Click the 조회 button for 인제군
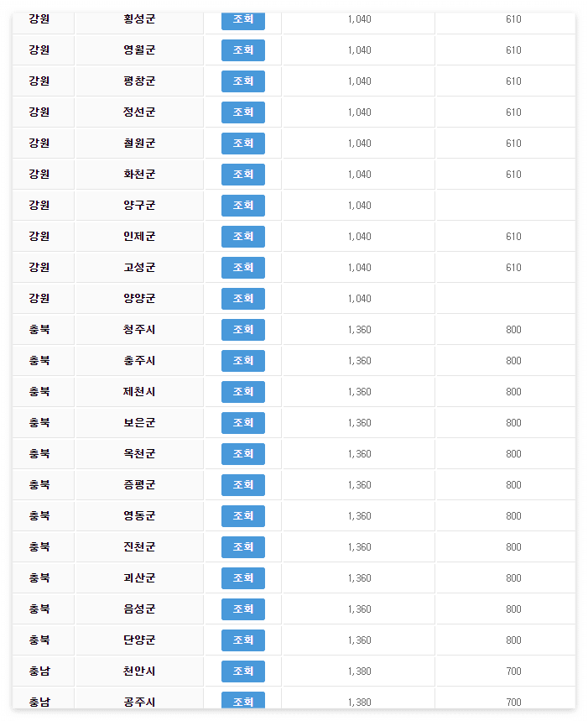588x721 pixels. tap(242, 237)
